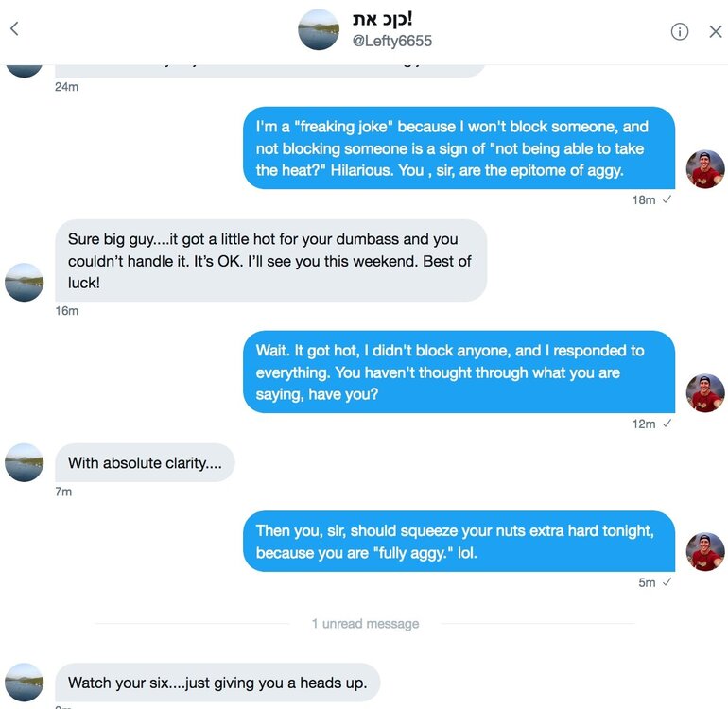Viewport: 728px width, 709px height.
Task: Open the header profile picture
Action: pyautogui.click(x=318, y=29)
